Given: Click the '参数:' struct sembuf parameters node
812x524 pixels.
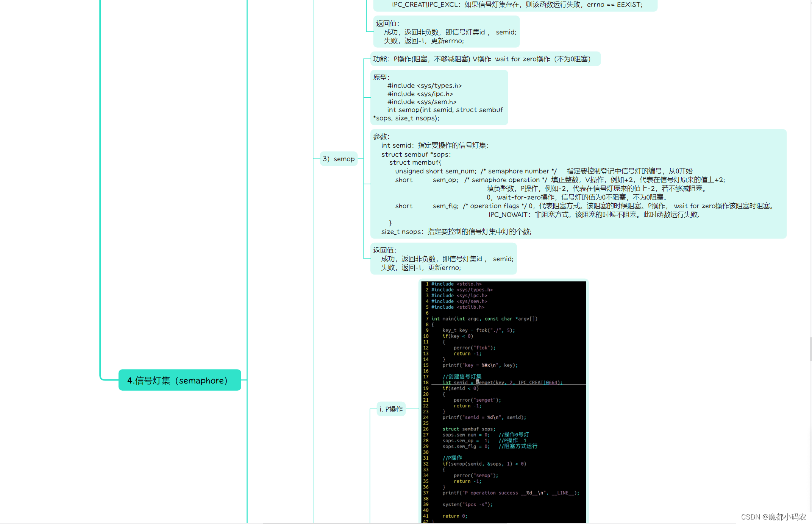Looking at the screenshot, I should [578, 184].
